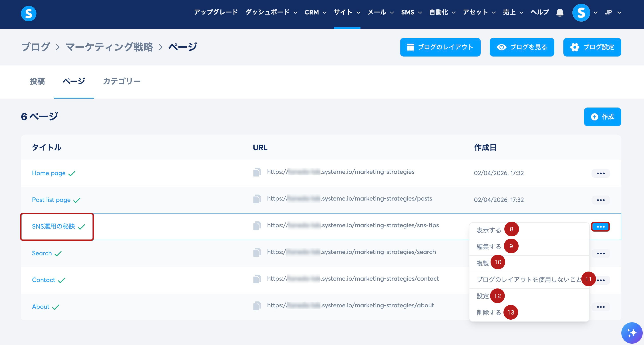Select 編集する from the context menu

[489, 247]
